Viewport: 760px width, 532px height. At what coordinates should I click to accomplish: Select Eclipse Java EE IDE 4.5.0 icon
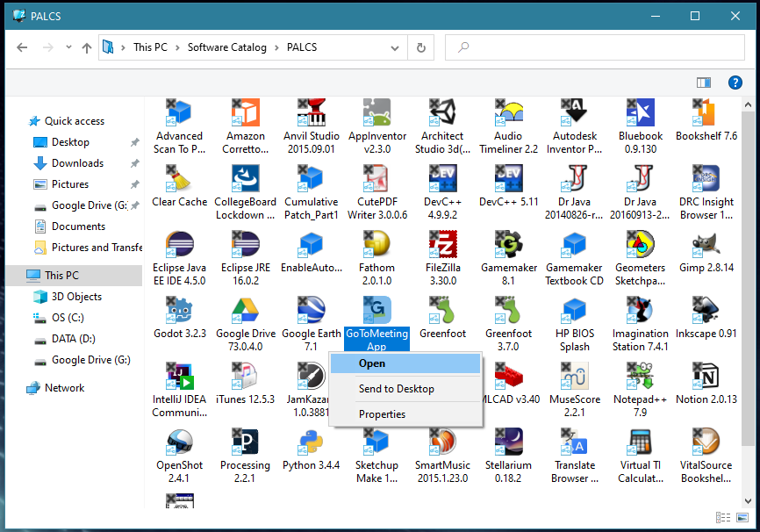[179, 244]
